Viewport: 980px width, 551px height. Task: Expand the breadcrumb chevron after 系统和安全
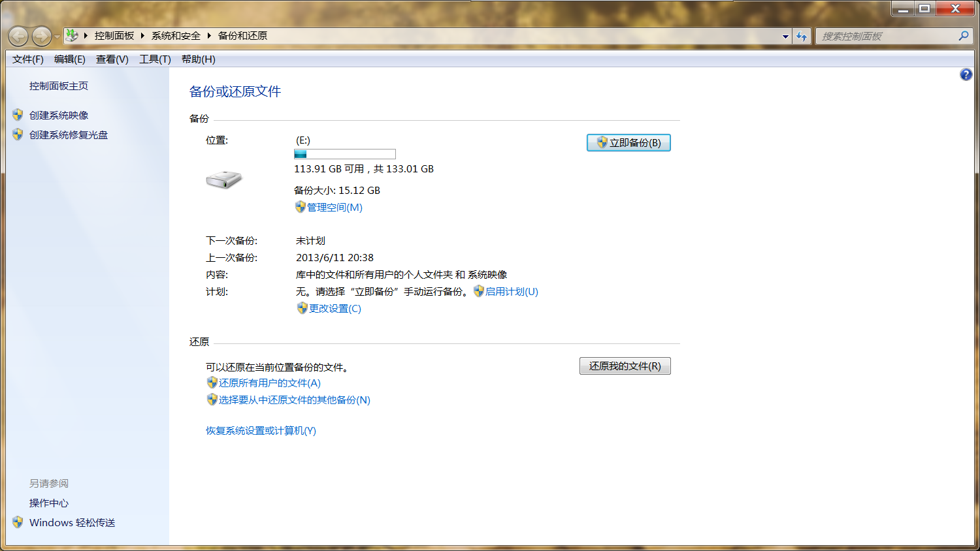(x=209, y=35)
